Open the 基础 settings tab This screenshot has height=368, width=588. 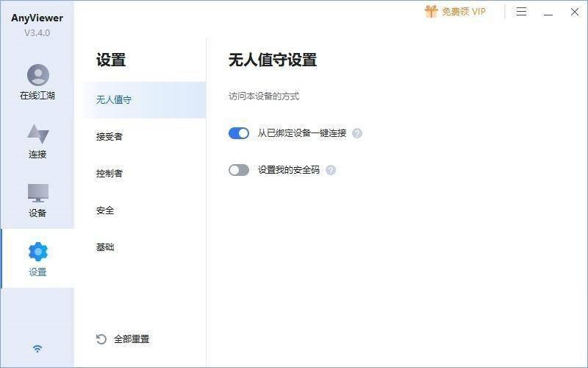click(105, 247)
